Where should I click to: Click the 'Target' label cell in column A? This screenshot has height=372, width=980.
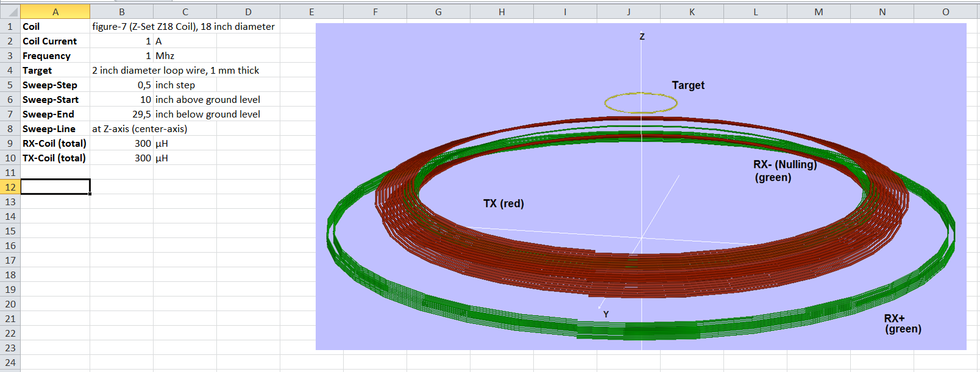(x=55, y=70)
